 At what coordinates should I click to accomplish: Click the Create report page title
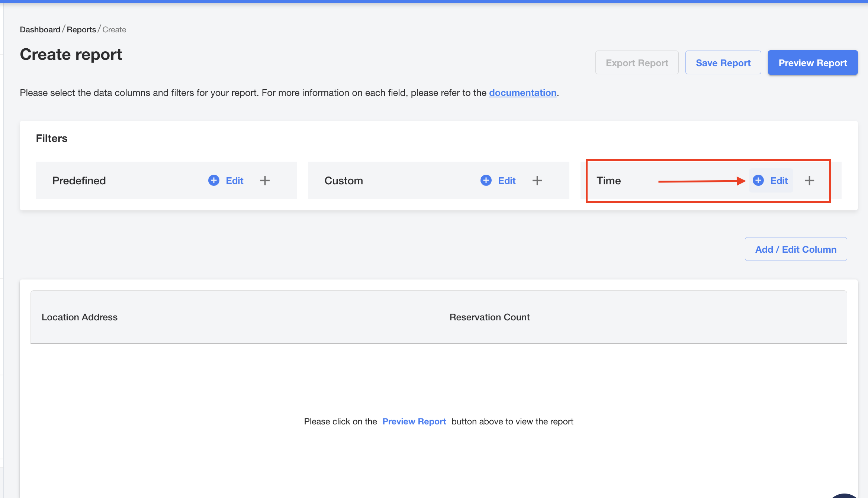[x=71, y=55]
